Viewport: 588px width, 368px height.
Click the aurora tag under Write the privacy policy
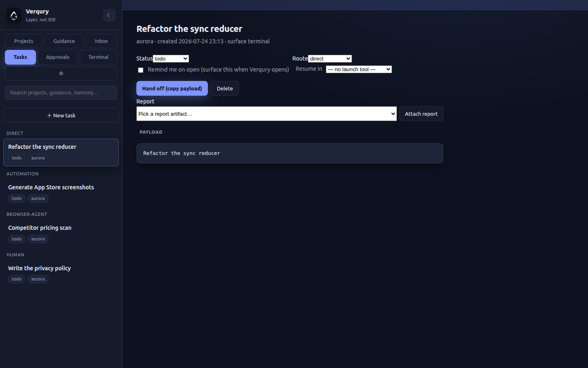coord(38,279)
